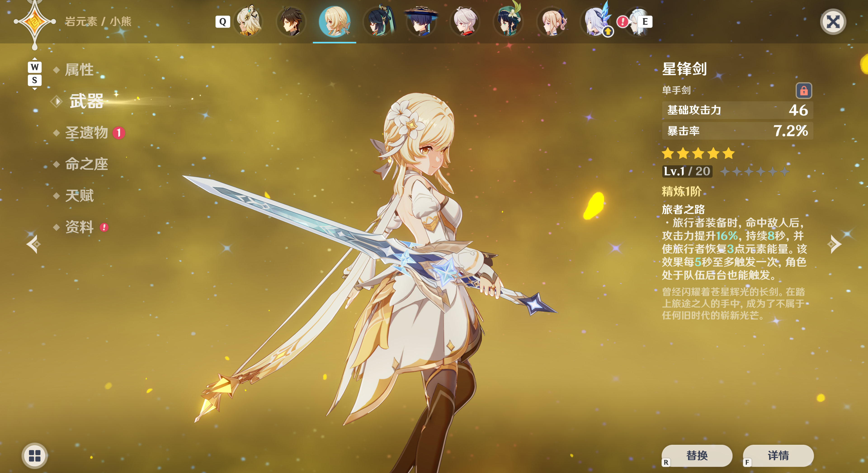Viewport: 868px width, 473px height.
Task: Click the red exclamation mark beside 资料
Action: [104, 227]
